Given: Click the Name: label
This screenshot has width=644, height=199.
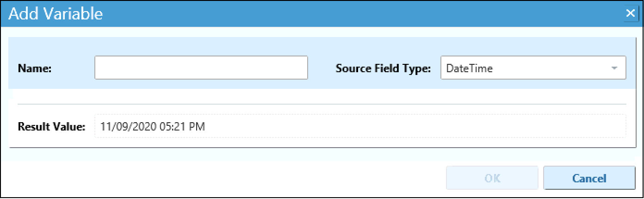Looking at the screenshot, I should click(x=34, y=68).
